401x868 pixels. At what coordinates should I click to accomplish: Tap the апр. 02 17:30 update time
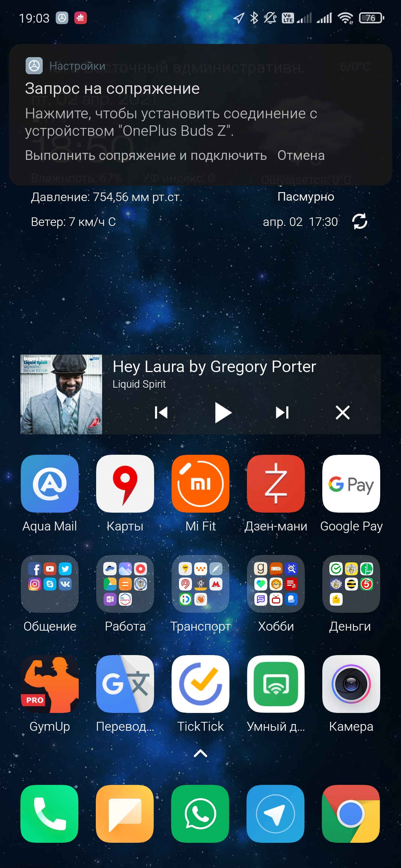pos(300,222)
